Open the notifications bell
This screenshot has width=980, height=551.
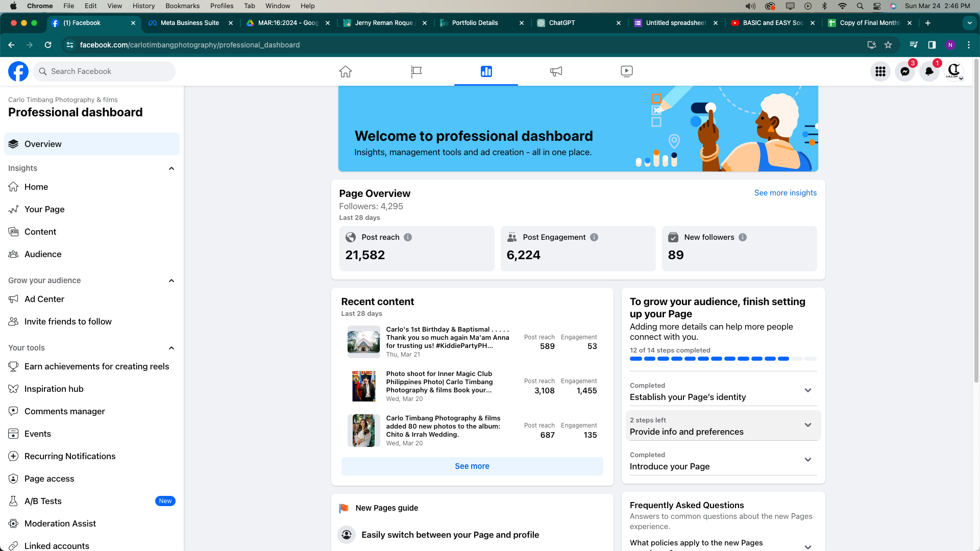pyautogui.click(x=929, y=71)
